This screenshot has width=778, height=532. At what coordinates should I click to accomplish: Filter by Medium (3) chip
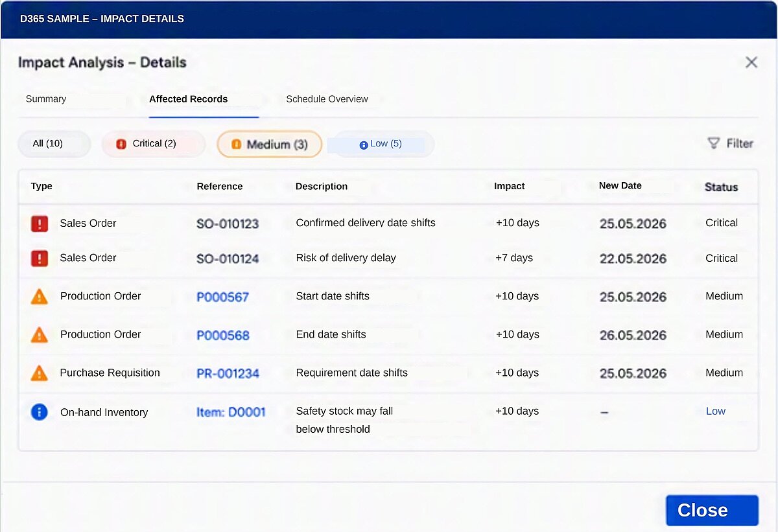click(269, 144)
